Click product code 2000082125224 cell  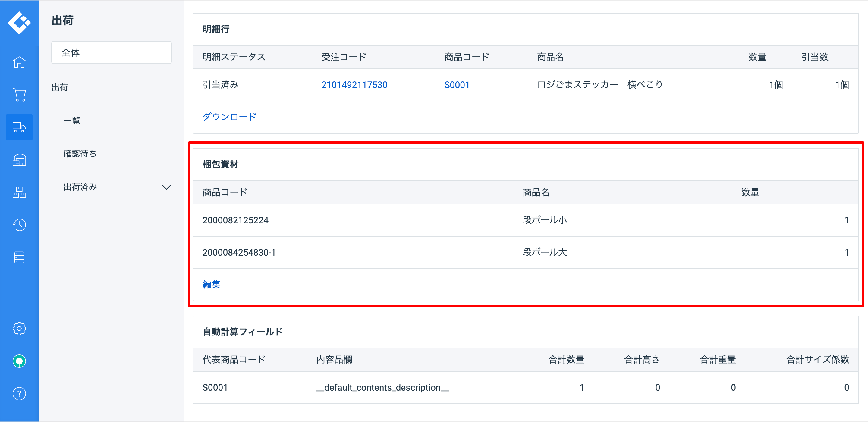click(x=235, y=220)
